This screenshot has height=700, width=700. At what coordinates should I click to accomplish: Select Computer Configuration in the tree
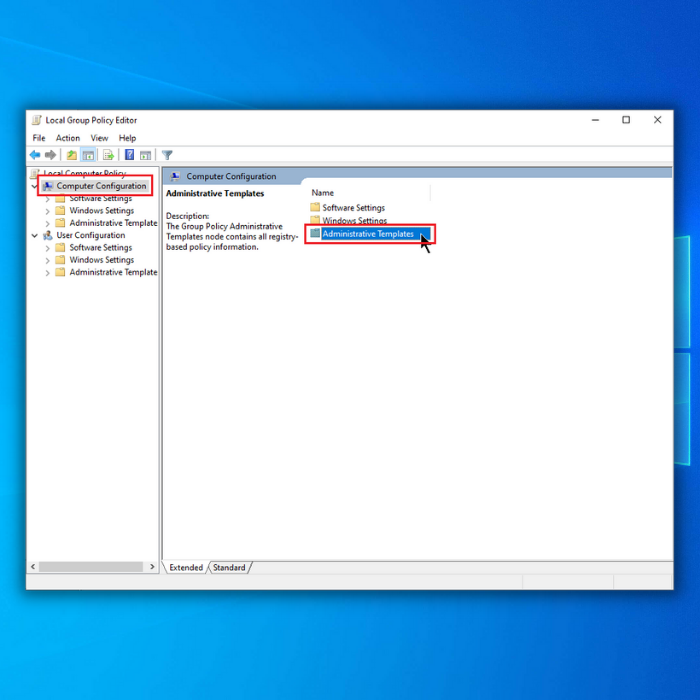pos(101,186)
